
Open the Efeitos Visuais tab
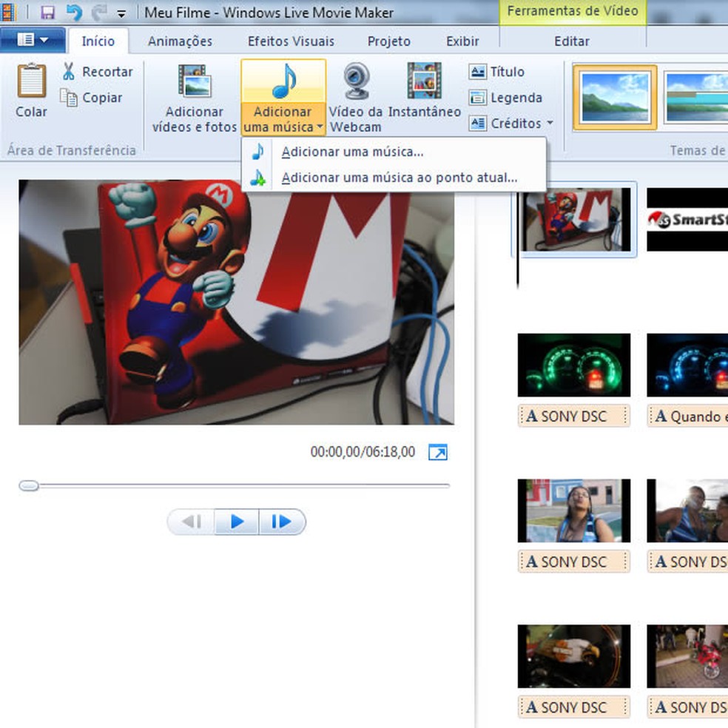(x=291, y=41)
